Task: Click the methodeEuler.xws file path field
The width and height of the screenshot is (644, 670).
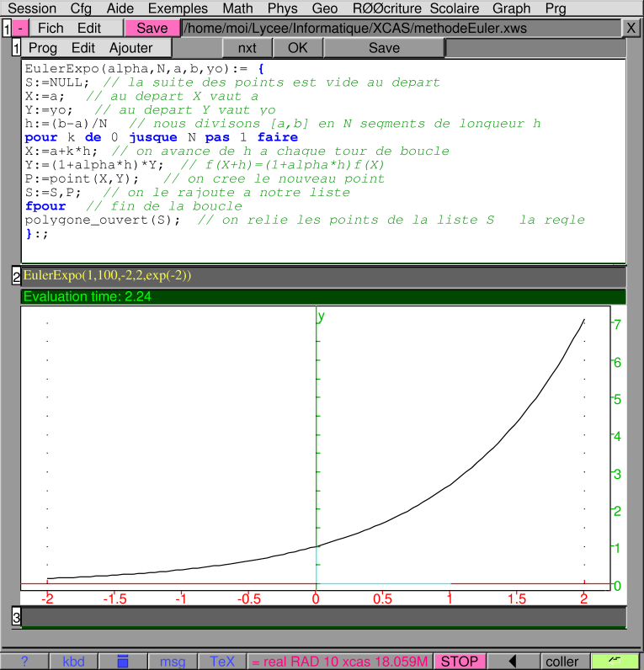Action: pyautogui.click(x=402, y=29)
